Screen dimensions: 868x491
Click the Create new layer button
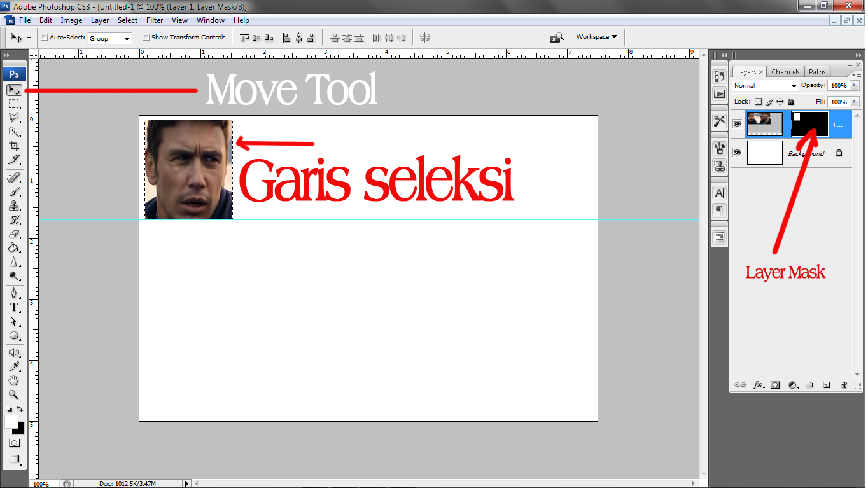tap(827, 385)
